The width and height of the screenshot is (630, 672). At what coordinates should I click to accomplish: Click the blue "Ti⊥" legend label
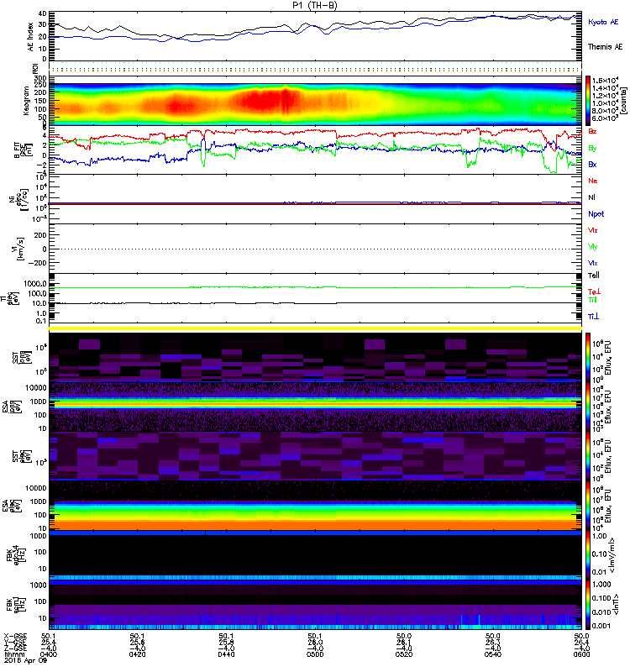(593, 317)
